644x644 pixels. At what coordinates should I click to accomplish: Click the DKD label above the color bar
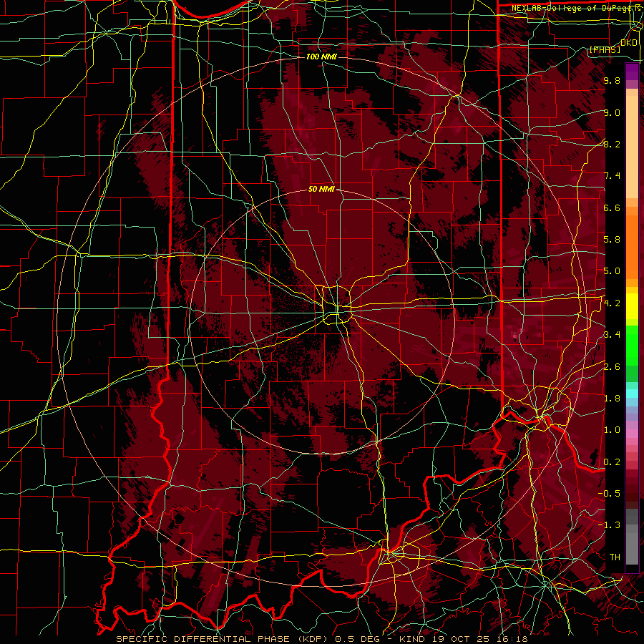pyautogui.click(x=629, y=43)
